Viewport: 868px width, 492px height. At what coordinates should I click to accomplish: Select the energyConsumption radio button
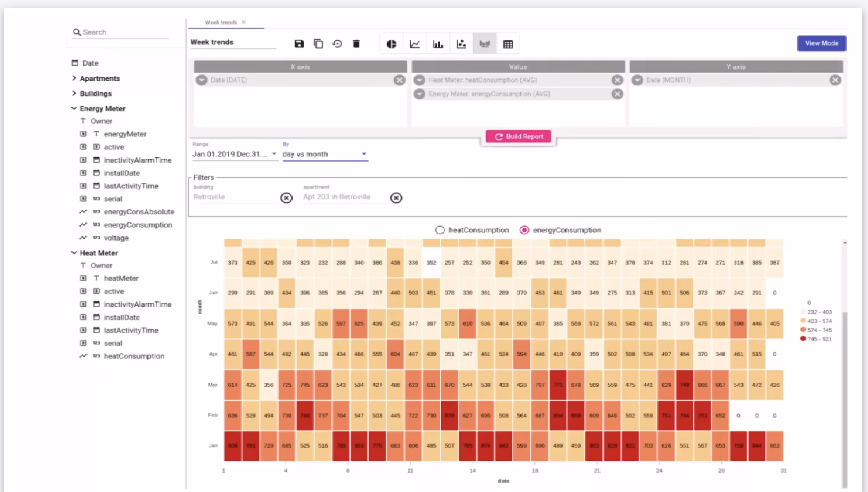[x=524, y=230]
